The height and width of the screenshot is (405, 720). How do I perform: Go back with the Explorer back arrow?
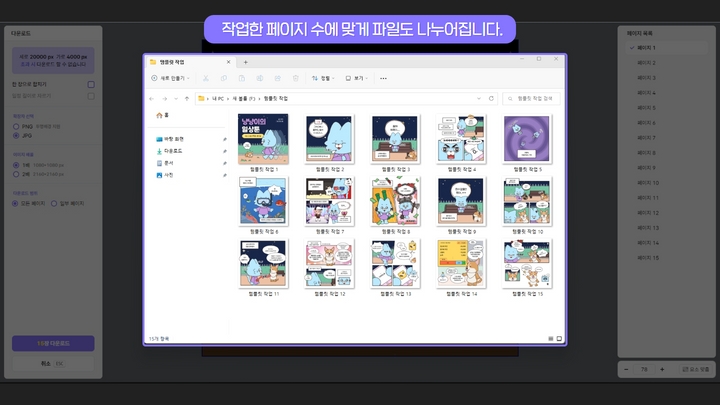pyautogui.click(x=152, y=99)
